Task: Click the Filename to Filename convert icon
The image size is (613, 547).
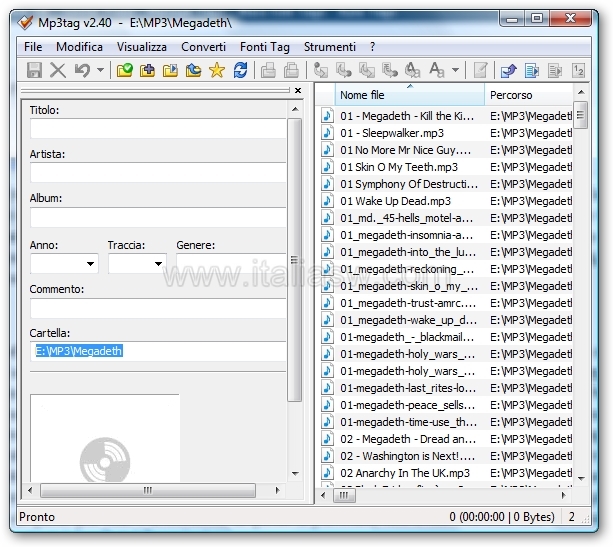Action: click(x=367, y=70)
